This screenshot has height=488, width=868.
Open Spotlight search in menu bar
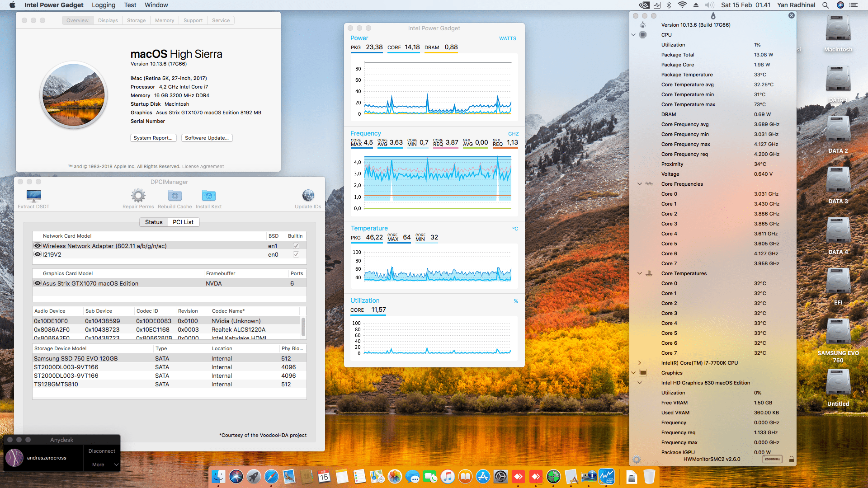click(825, 5)
